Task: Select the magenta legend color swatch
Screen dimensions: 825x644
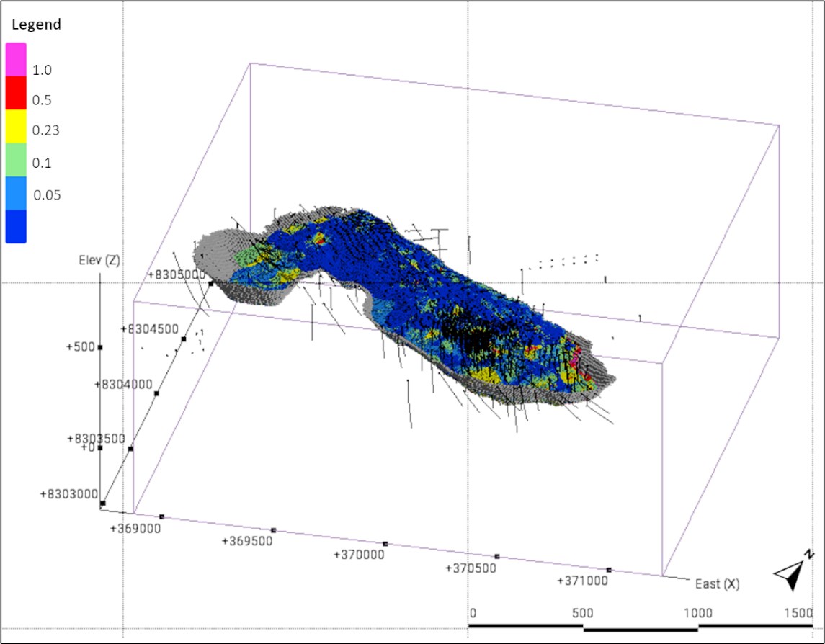Action: click(x=17, y=59)
